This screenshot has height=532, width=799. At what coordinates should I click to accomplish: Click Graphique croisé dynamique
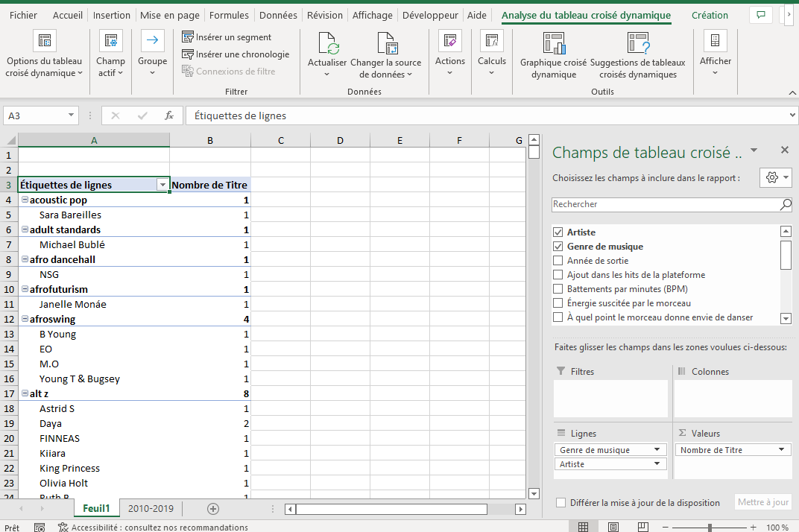pos(553,56)
